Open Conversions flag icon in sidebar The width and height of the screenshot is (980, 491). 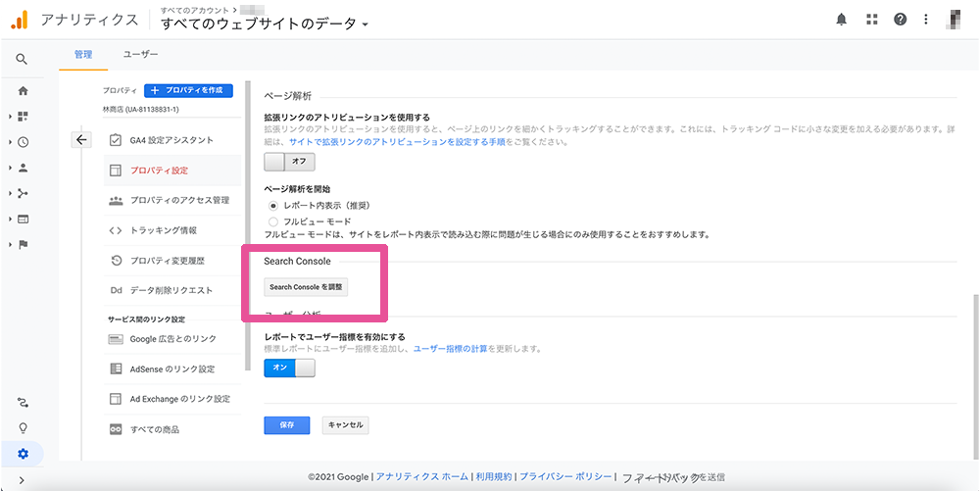(x=24, y=245)
